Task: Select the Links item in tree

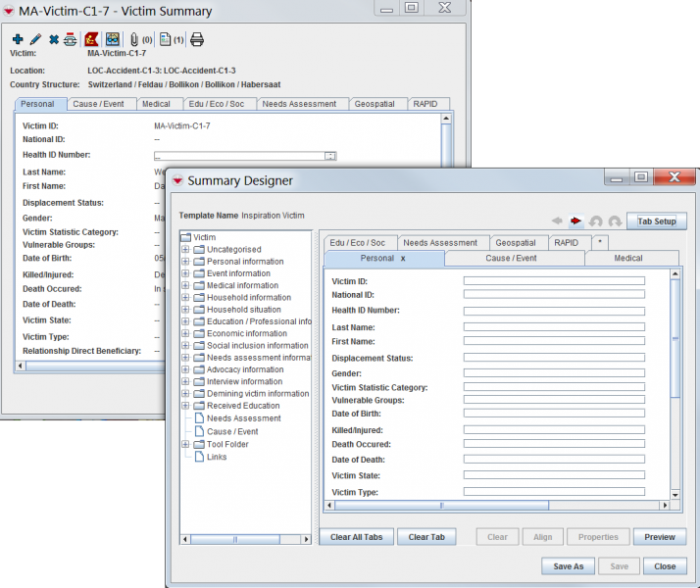Action: click(217, 457)
